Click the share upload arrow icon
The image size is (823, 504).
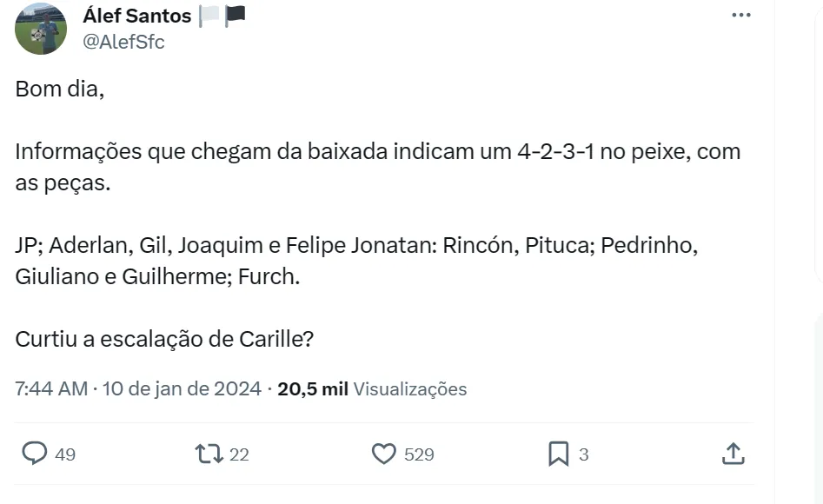coord(733,454)
